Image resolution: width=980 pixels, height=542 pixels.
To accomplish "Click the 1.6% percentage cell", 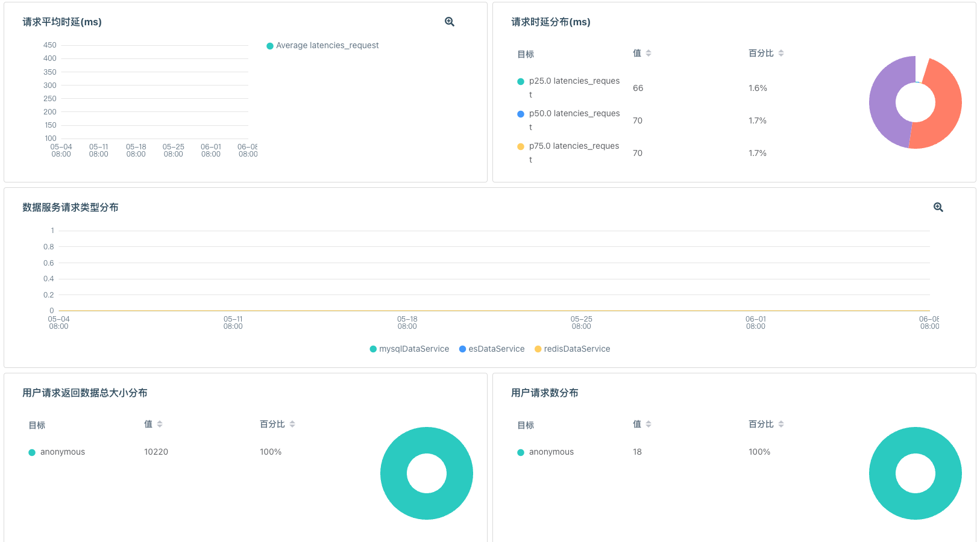I will (758, 88).
